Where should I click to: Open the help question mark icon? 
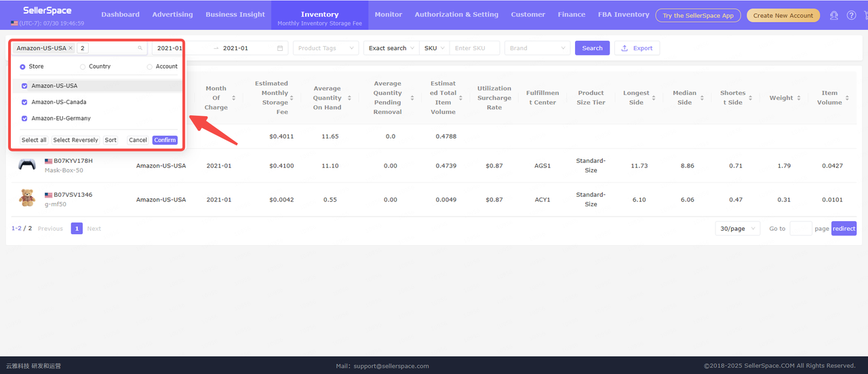(x=852, y=15)
